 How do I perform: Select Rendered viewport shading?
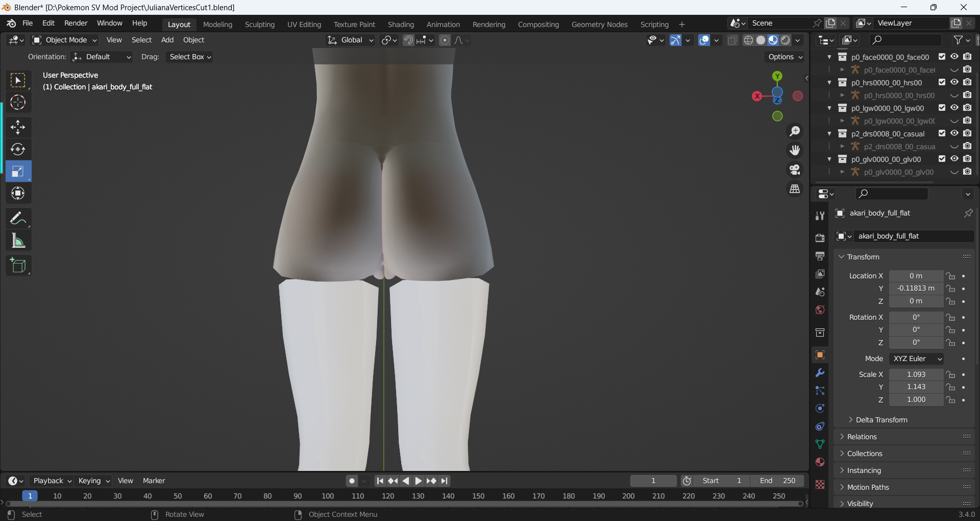coord(786,40)
